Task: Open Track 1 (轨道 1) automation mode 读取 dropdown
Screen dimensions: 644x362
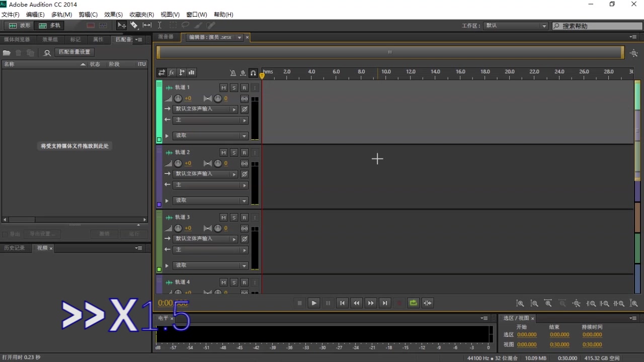Action: point(210,136)
